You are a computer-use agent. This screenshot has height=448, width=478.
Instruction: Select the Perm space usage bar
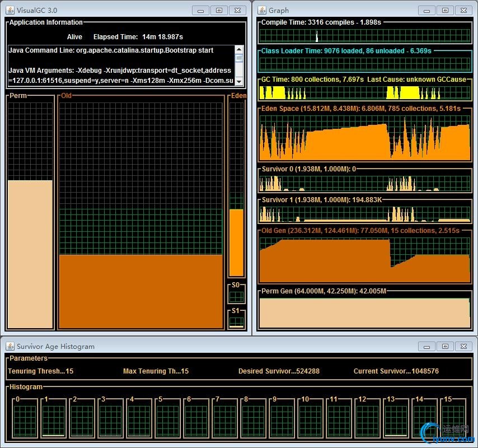(x=30, y=254)
